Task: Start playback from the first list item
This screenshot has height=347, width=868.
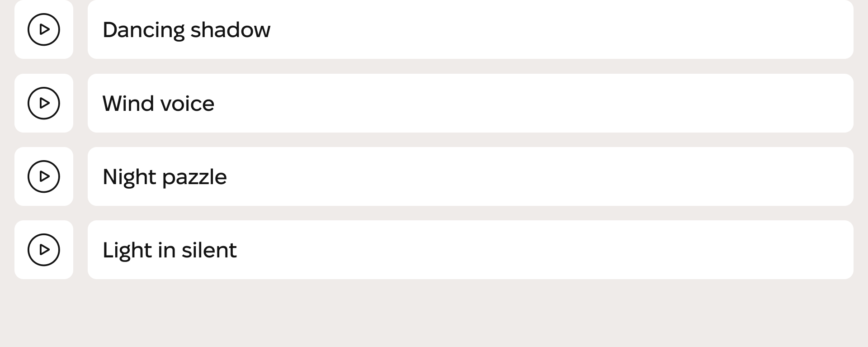Action: (44, 29)
